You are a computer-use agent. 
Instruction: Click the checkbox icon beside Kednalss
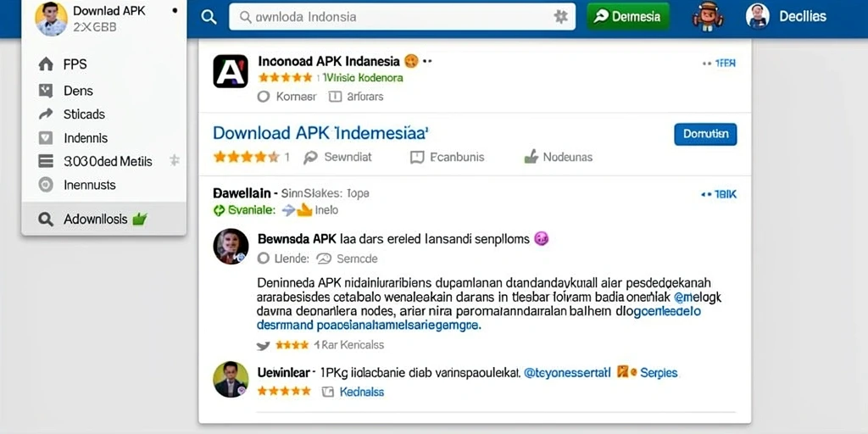click(328, 392)
